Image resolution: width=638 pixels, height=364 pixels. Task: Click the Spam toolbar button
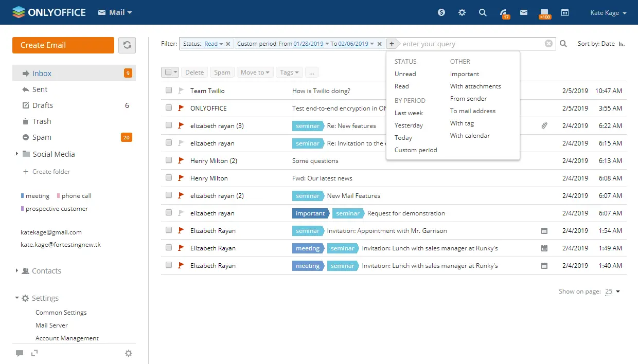(222, 72)
